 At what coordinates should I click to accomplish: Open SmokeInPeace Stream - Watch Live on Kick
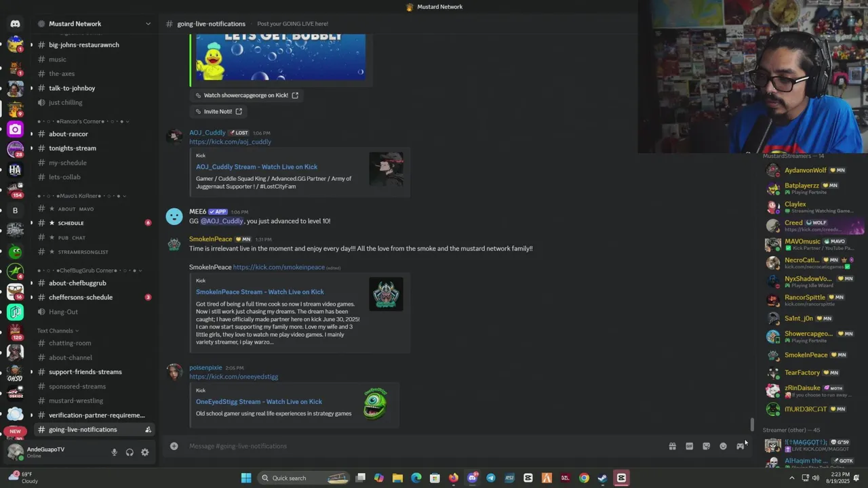(x=260, y=292)
